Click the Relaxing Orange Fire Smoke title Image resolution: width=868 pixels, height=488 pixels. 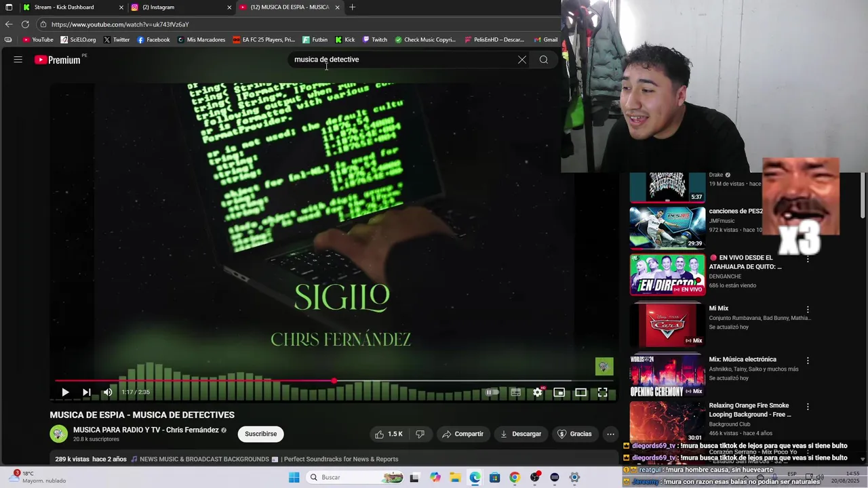(x=750, y=410)
